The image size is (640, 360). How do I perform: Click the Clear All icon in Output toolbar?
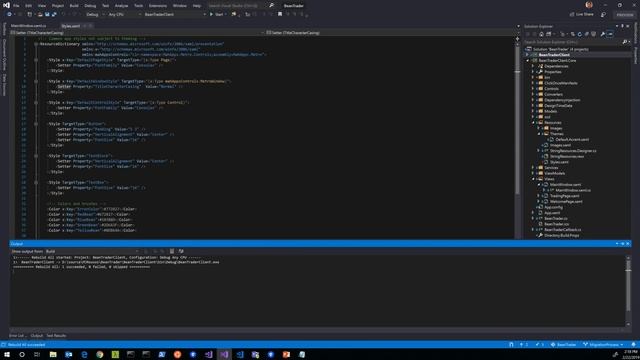click(x=172, y=251)
